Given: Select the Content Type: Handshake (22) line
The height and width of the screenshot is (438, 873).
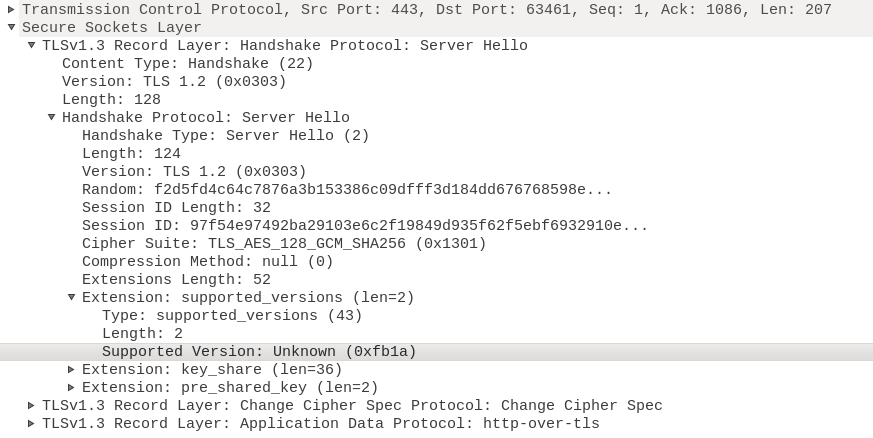Looking at the screenshot, I should [x=188, y=63].
